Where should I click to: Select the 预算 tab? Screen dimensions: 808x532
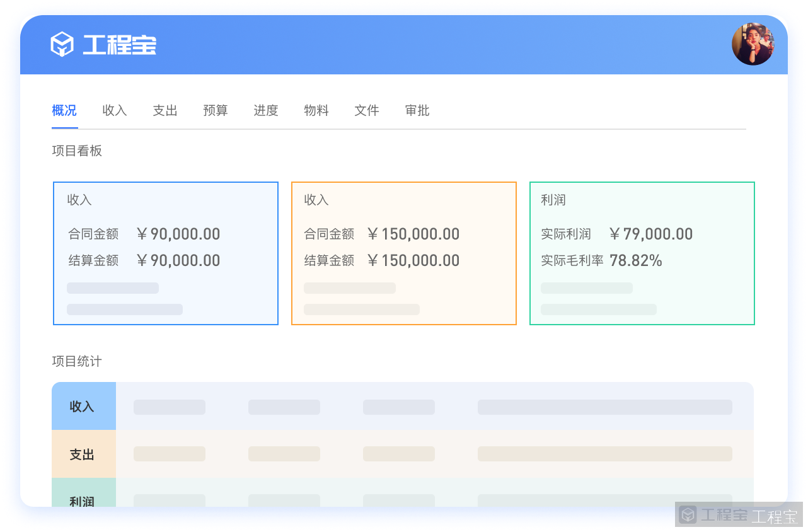click(x=216, y=111)
